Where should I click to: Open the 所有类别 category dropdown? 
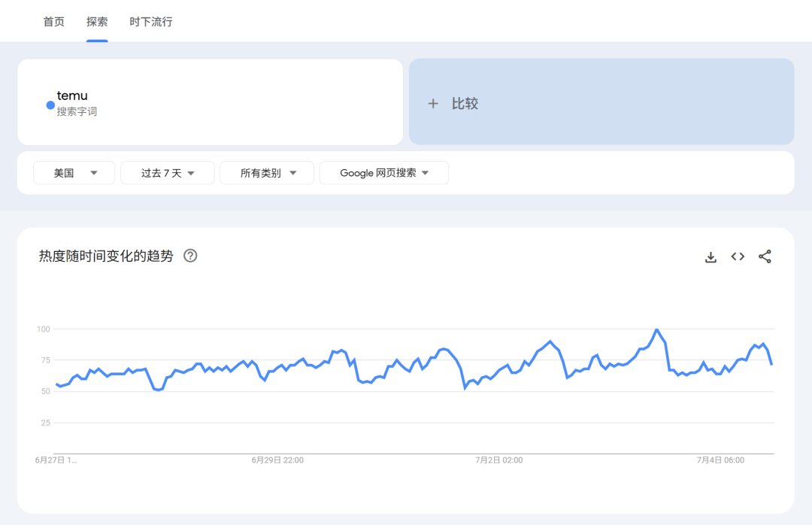267,172
